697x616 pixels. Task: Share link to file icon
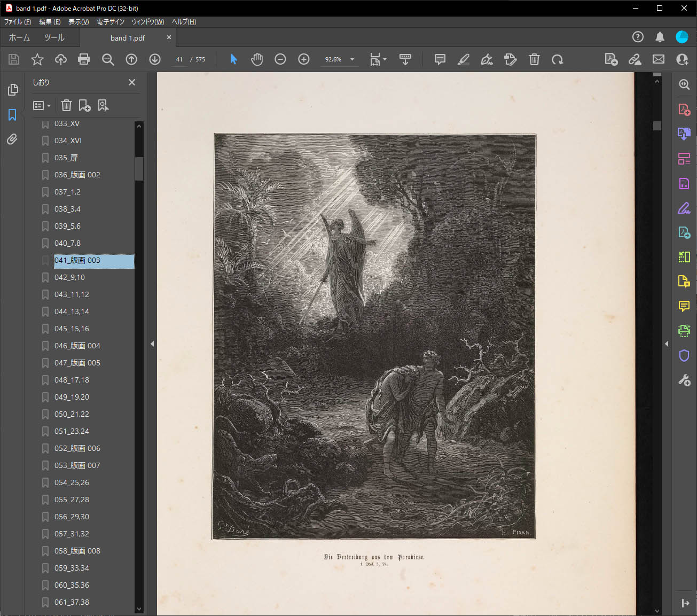[x=635, y=59]
